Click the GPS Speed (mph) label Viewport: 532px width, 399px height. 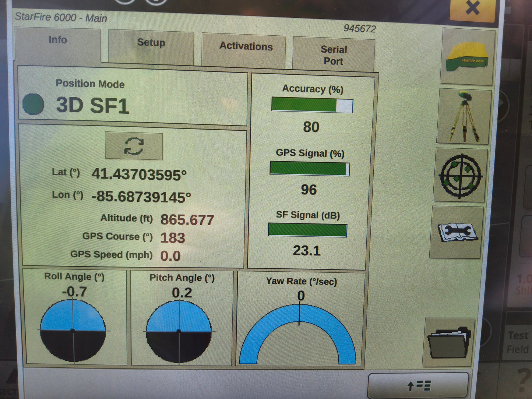(111, 254)
